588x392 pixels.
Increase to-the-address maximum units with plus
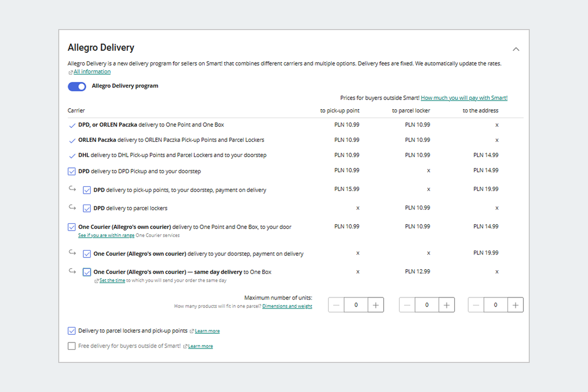point(515,305)
